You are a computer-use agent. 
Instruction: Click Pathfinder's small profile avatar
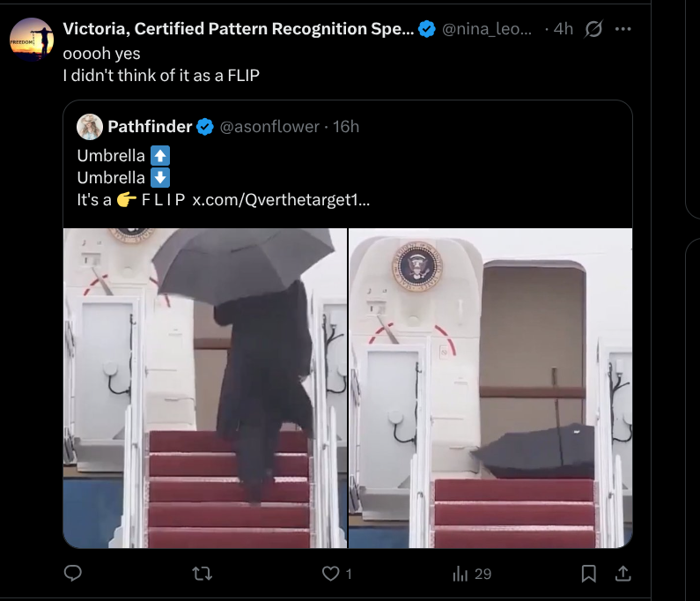(89, 127)
